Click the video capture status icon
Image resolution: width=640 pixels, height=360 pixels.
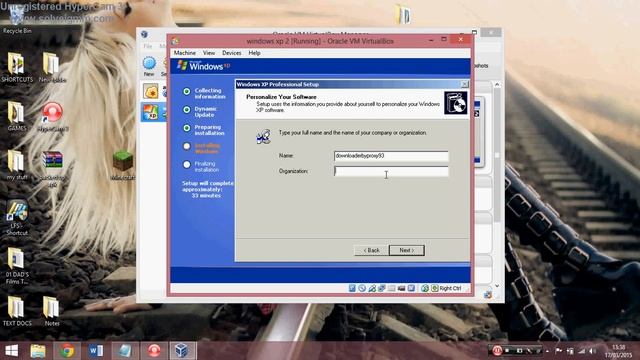[401, 288]
